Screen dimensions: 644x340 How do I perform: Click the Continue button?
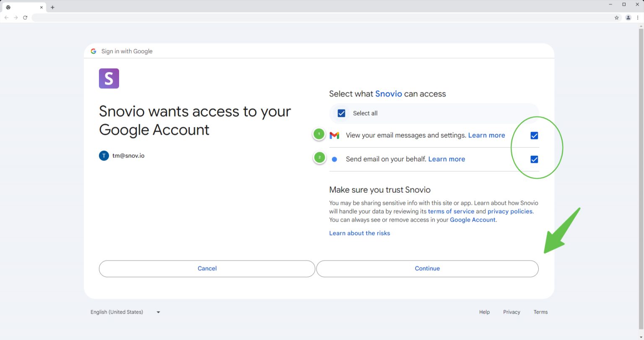tap(427, 269)
